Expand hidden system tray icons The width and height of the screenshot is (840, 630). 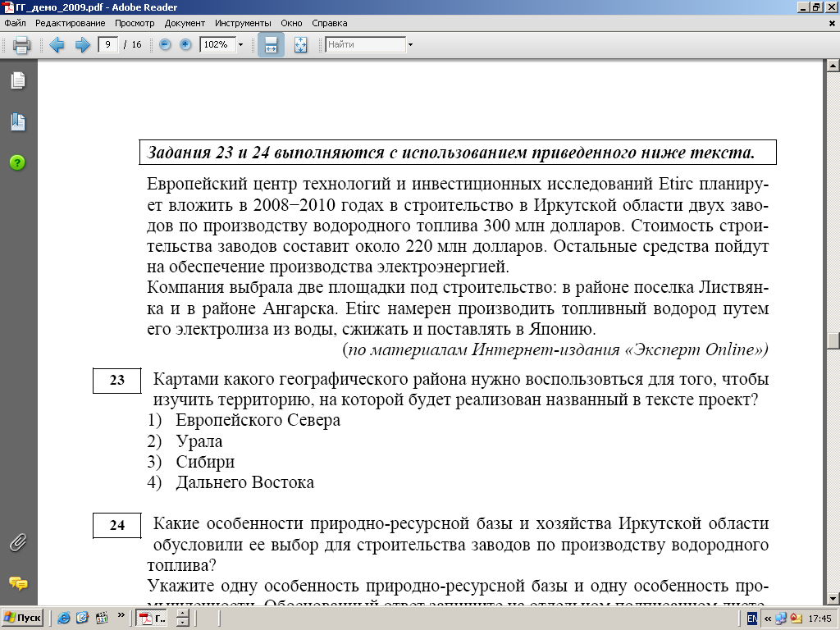click(x=767, y=619)
